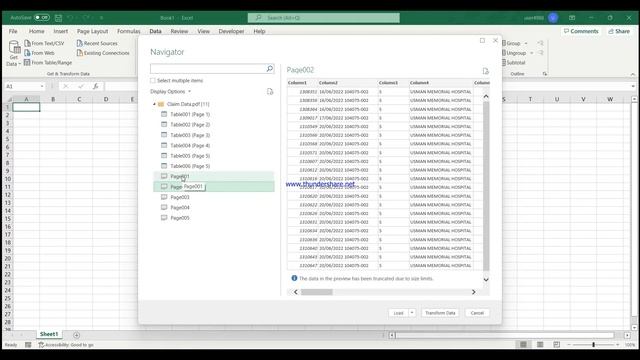Click the zoom slider handle in status bar
640x360 pixels.
point(593,345)
